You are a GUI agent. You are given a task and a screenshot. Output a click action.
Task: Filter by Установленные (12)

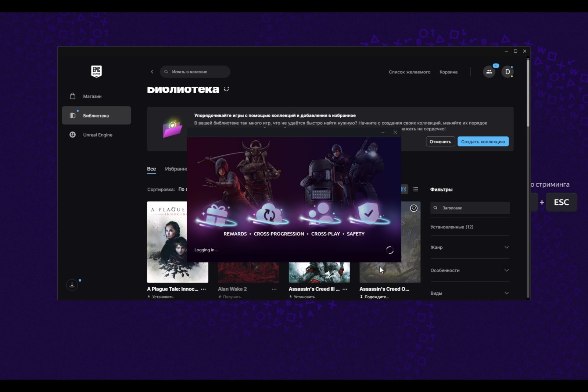coord(452,227)
